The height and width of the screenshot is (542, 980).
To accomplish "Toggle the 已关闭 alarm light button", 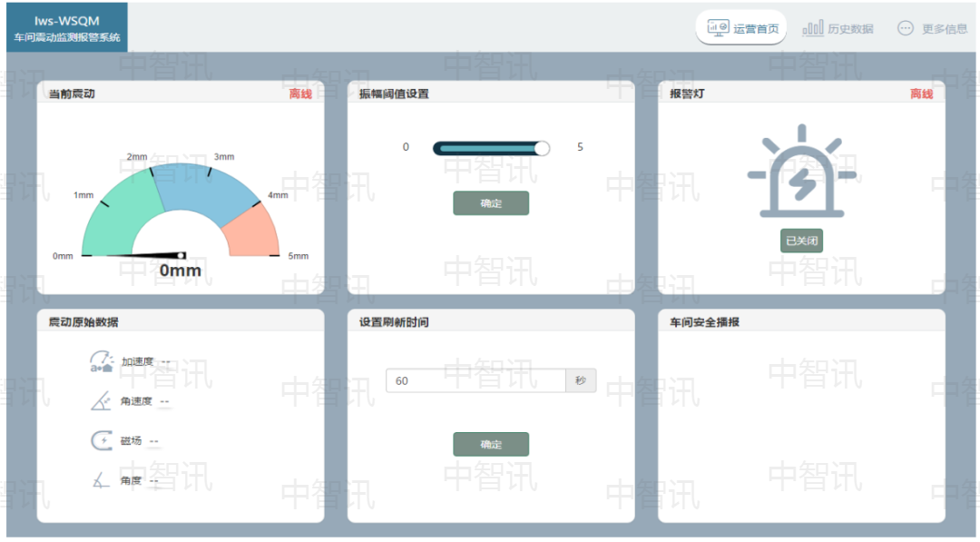I will 801,241.
